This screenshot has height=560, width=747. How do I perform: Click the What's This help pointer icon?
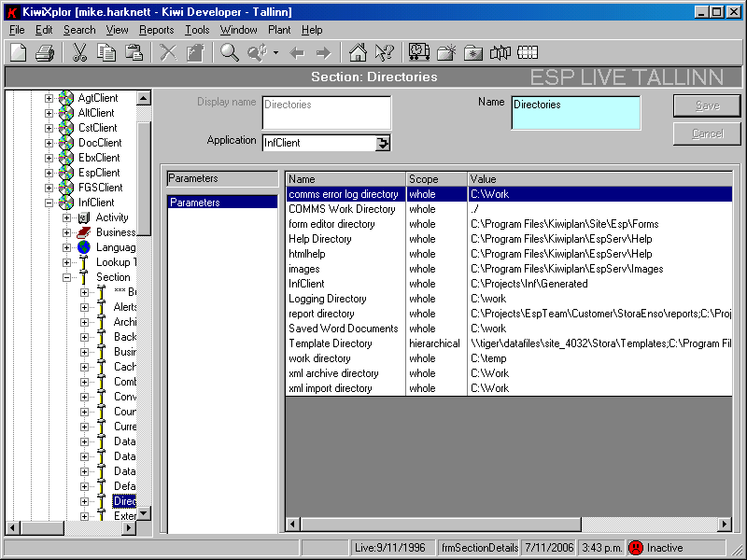tap(384, 52)
